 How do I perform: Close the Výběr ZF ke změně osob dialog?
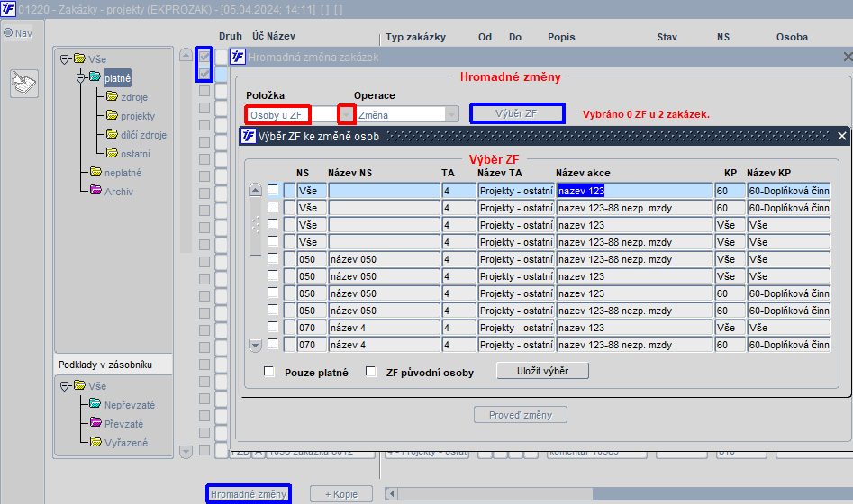coord(842,136)
